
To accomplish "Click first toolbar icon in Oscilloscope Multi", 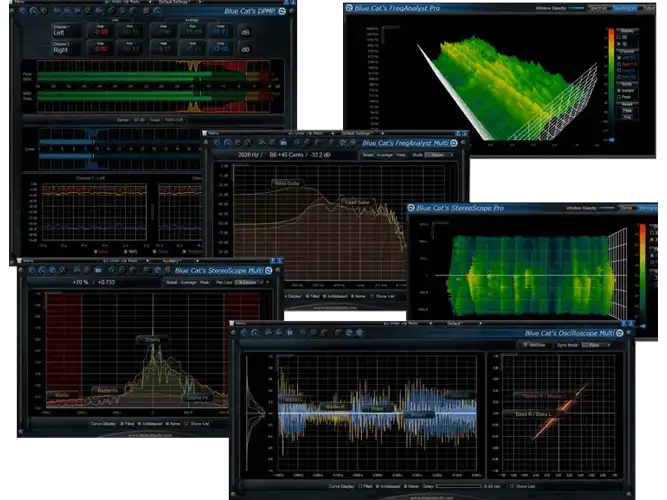I will pos(245,333).
